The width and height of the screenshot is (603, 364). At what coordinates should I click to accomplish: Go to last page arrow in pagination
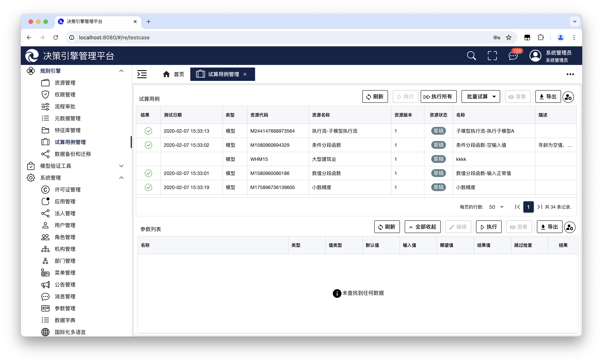pyautogui.click(x=539, y=207)
